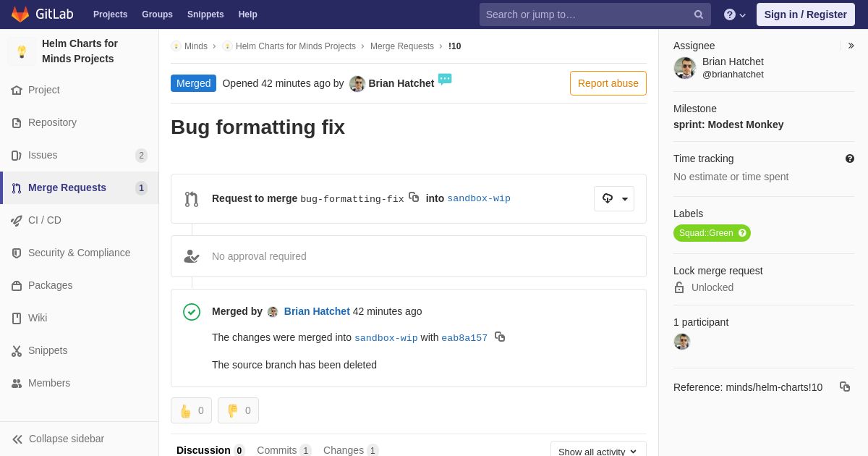Click the Repository file icon

[x=17, y=123]
